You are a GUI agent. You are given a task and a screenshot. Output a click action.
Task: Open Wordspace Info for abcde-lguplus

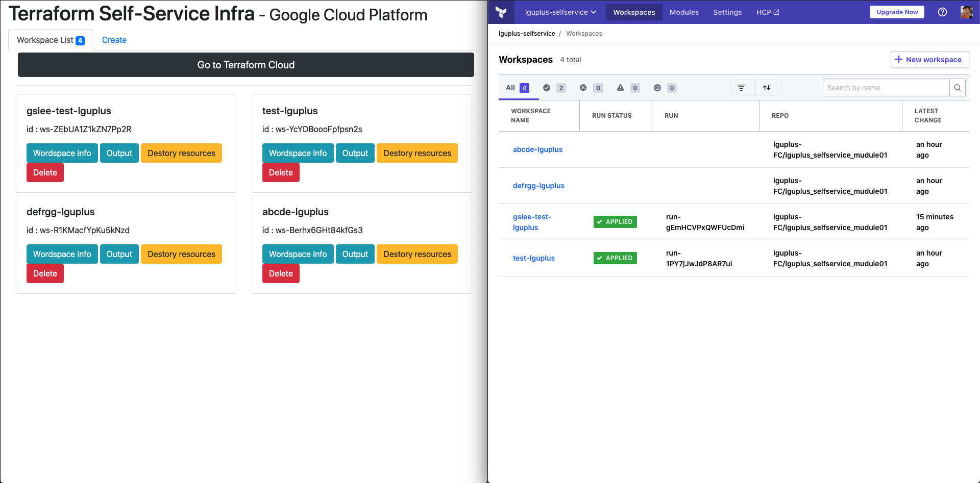[x=298, y=254]
